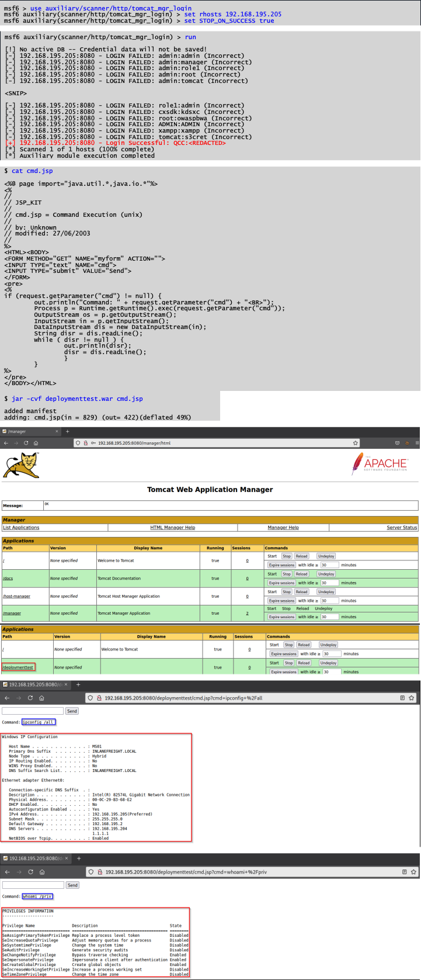
Task: Reload the cmd=whoami page
Action: click(30, 872)
